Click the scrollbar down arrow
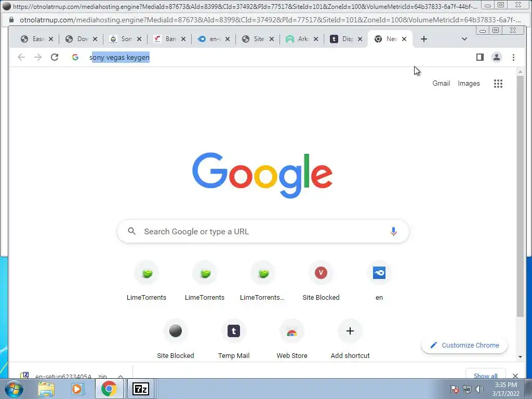 520,356
